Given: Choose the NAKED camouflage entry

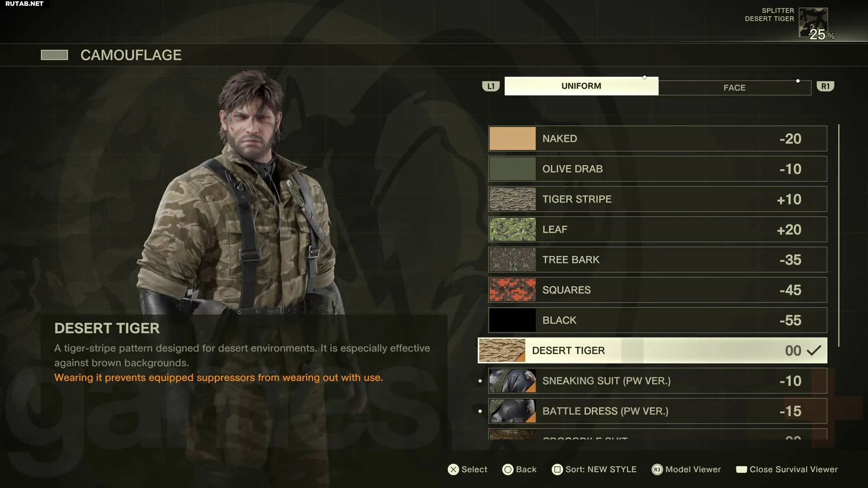Looking at the screenshot, I should pos(658,139).
